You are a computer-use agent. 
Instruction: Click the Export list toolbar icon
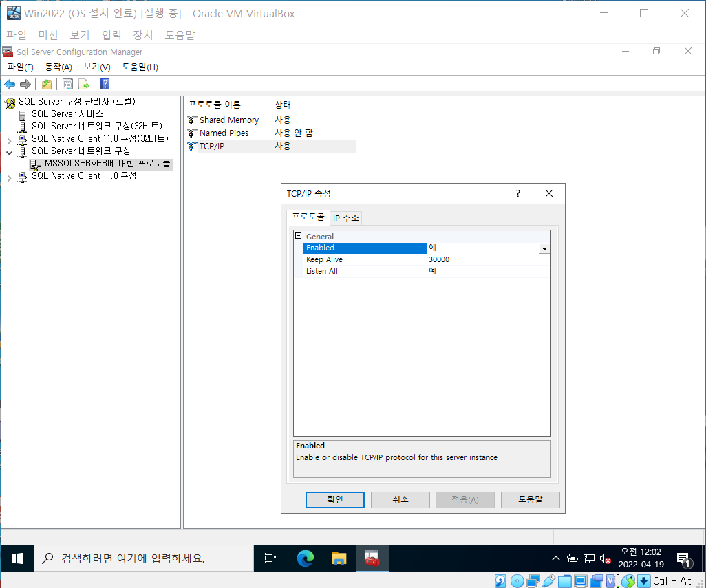pyautogui.click(x=84, y=84)
